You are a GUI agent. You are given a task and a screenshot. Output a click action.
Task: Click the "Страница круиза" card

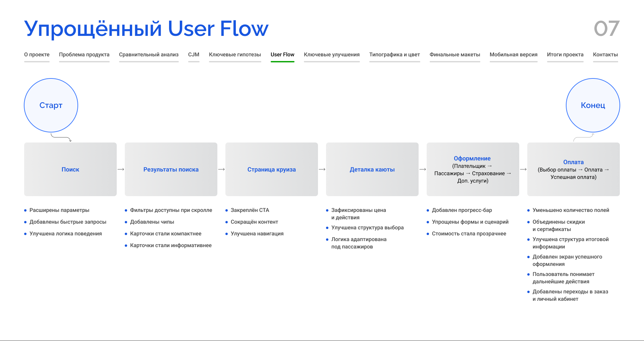click(x=272, y=169)
